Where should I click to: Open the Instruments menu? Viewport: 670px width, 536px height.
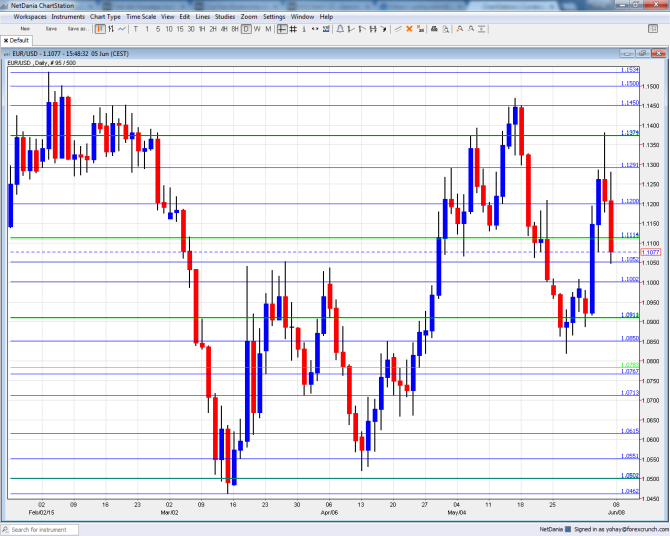[68, 17]
